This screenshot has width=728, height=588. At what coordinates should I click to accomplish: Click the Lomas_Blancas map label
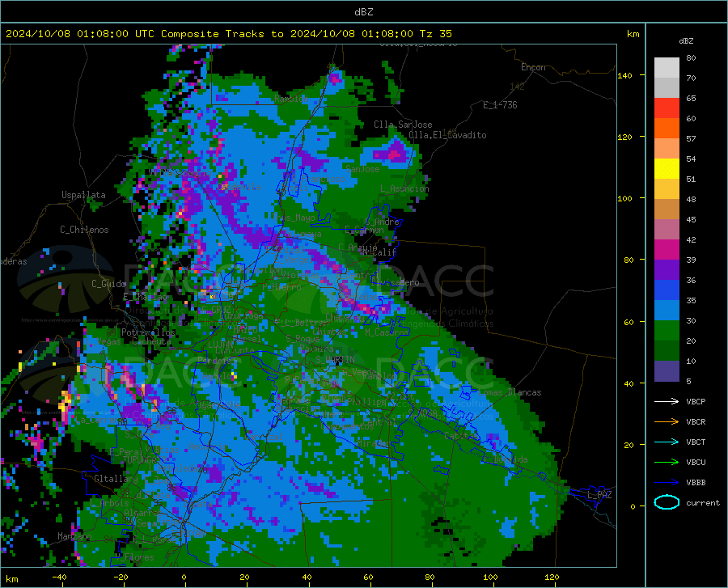(x=510, y=392)
